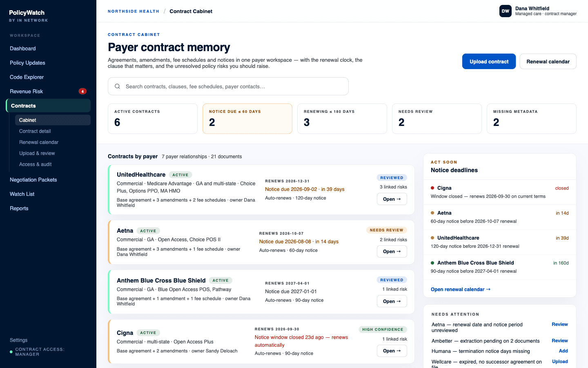Go to Upload & review
The image size is (588, 368).
tap(53, 153)
